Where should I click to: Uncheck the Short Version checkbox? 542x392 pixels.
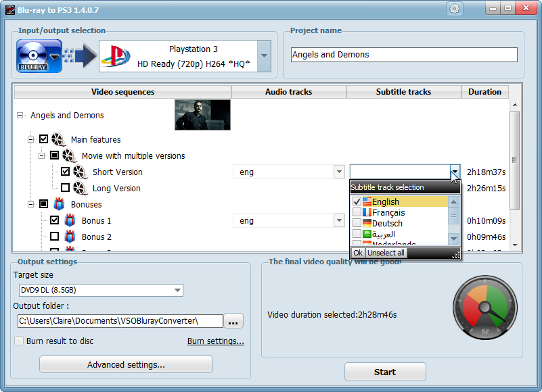[65, 172]
